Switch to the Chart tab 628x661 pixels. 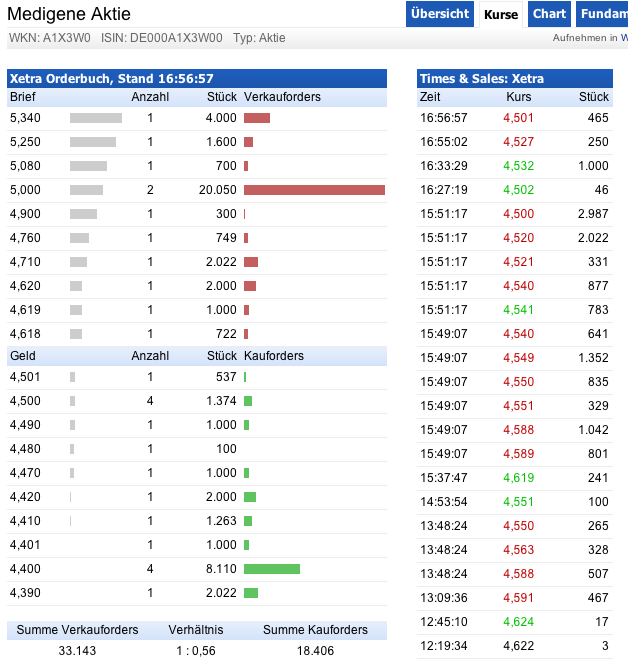tap(549, 14)
